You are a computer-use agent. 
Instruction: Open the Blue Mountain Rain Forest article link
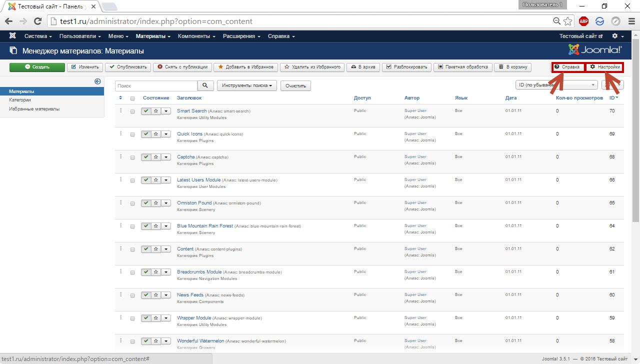pos(205,226)
